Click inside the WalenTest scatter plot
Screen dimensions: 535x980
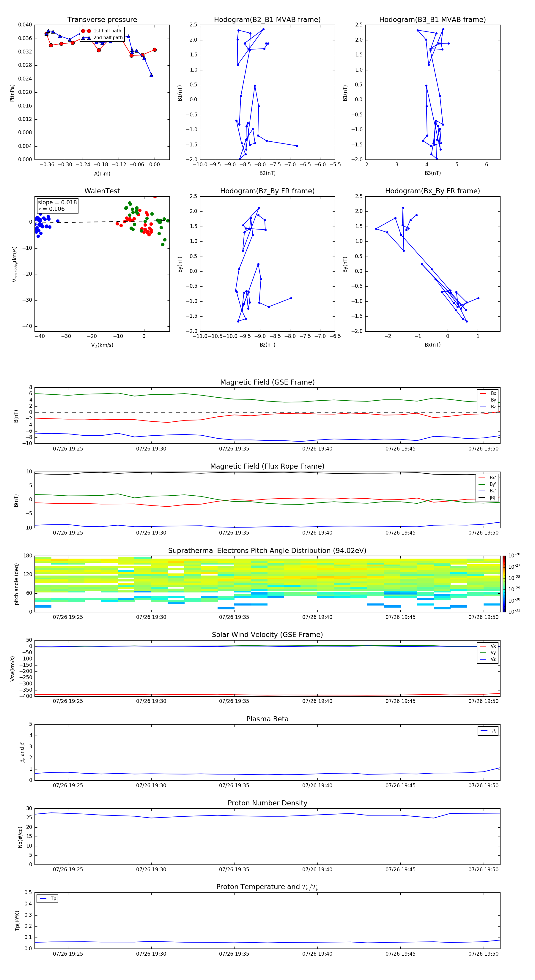click(x=102, y=264)
